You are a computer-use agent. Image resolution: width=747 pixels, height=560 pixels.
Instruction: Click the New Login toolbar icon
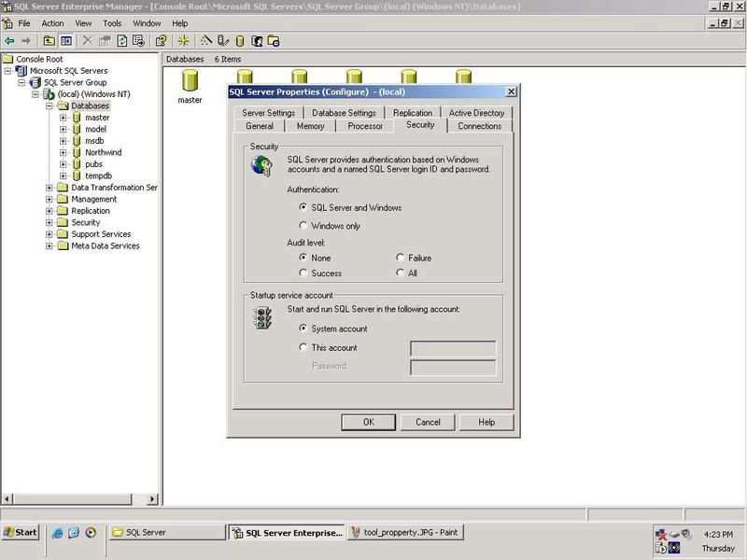coord(257,41)
